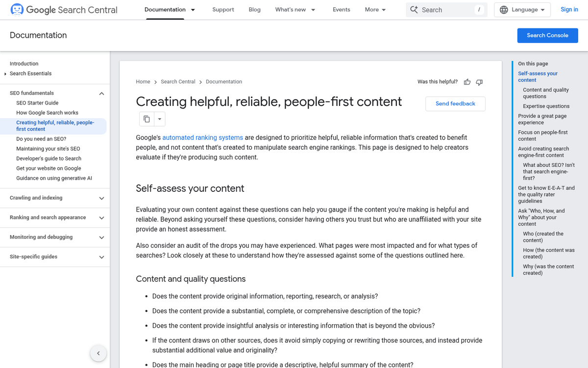Click the Send feedback button
The height and width of the screenshot is (368, 588).
(455, 104)
